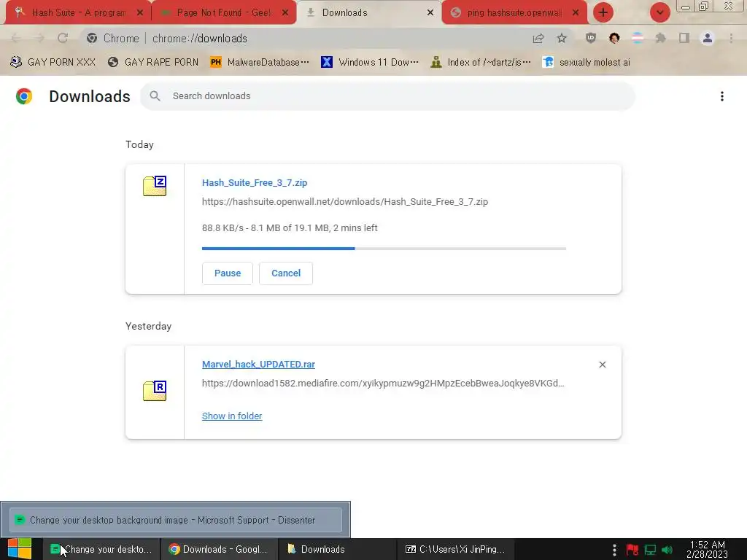Open the Chrome three-dot menu
The image size is (747, 560).
[x=731, y=39]
